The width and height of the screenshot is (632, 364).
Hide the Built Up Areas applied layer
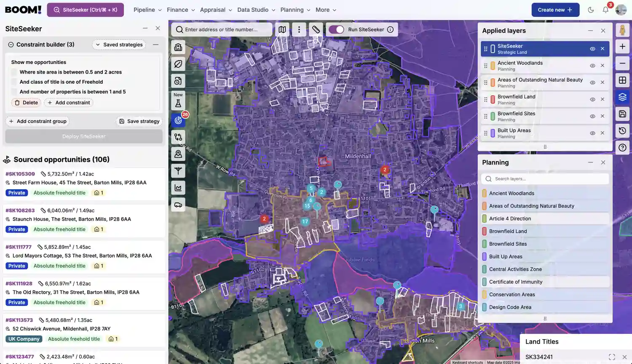(x=592, y=133)
